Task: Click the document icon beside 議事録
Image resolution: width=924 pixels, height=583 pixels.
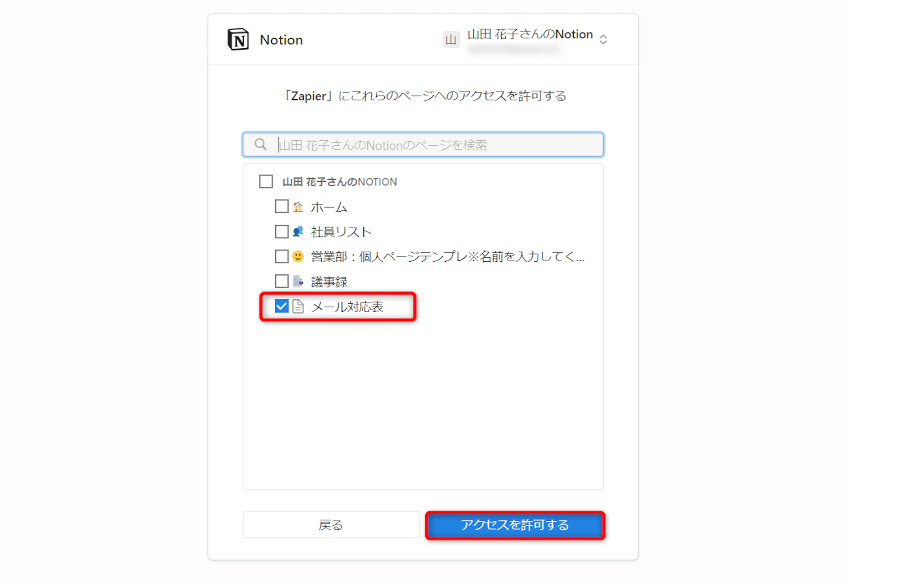Action: click(298, 282)
